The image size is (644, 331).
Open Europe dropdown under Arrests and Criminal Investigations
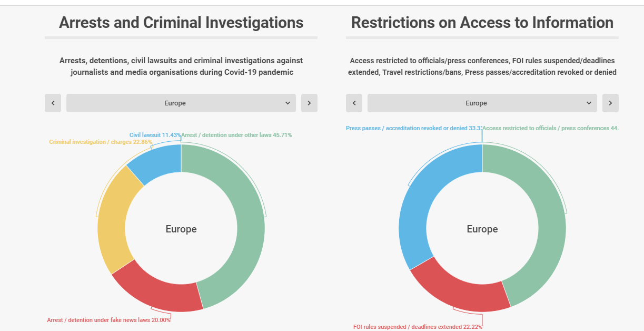point(181,103)
